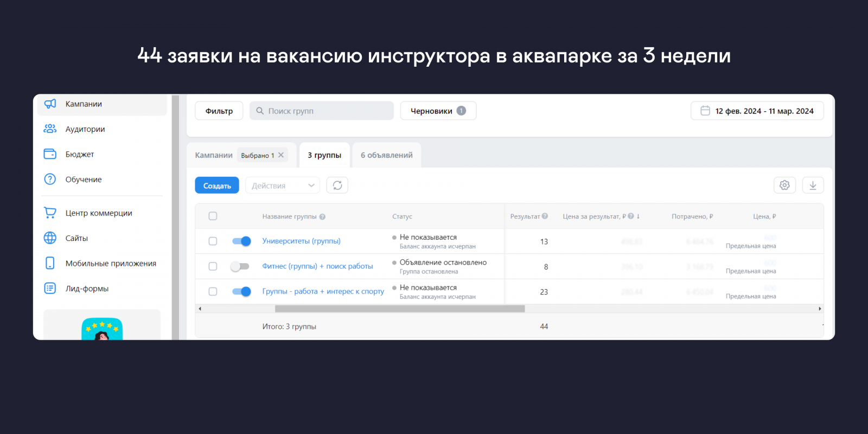Click the horizontal table scrollbar thumb
Screen dimensions: 868x434
pyautogui.click(x=400, y=309)
